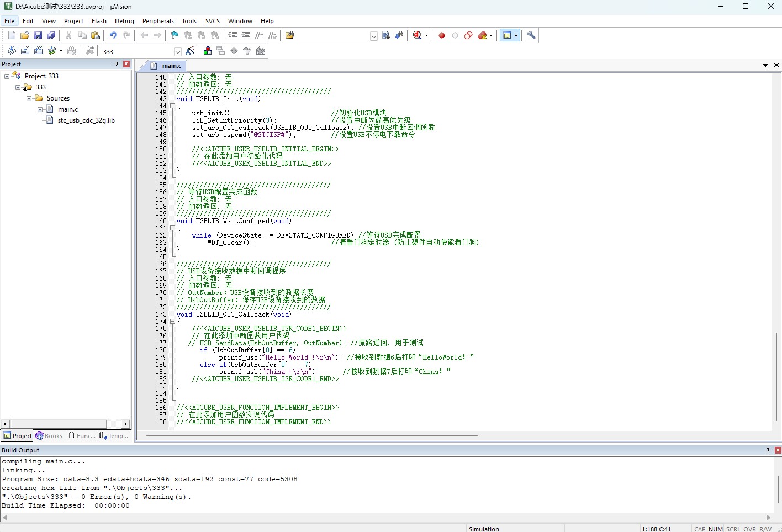The width and height of the screenshot is (782, 532).
Task: Click the Rebuild all target files icon
Action: pos(38,51)
